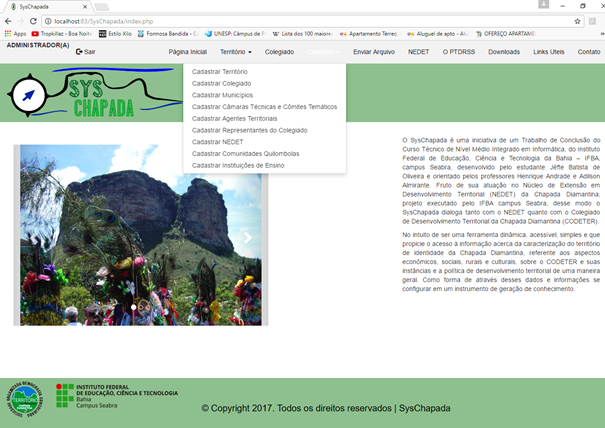
Task: Bookmark page with star icon
Action: click(578, 20)
